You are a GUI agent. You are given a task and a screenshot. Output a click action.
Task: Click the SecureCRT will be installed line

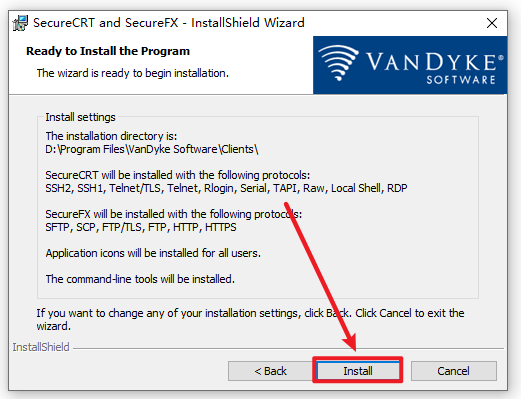tap(178, 175)
